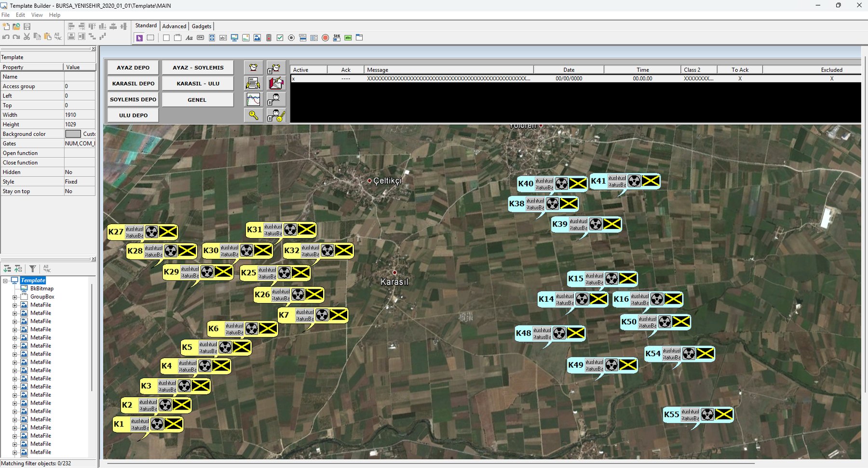Switch to the Advanced components tab
Image resolution: width=868 pixels, height=468 pixels.
pyautogui.click(x=174, y=26)
